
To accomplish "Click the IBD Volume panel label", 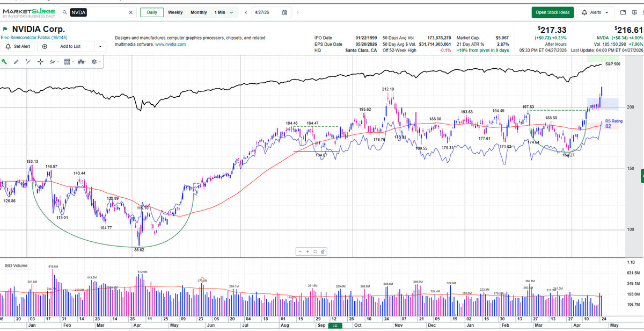I will [17, 265].
